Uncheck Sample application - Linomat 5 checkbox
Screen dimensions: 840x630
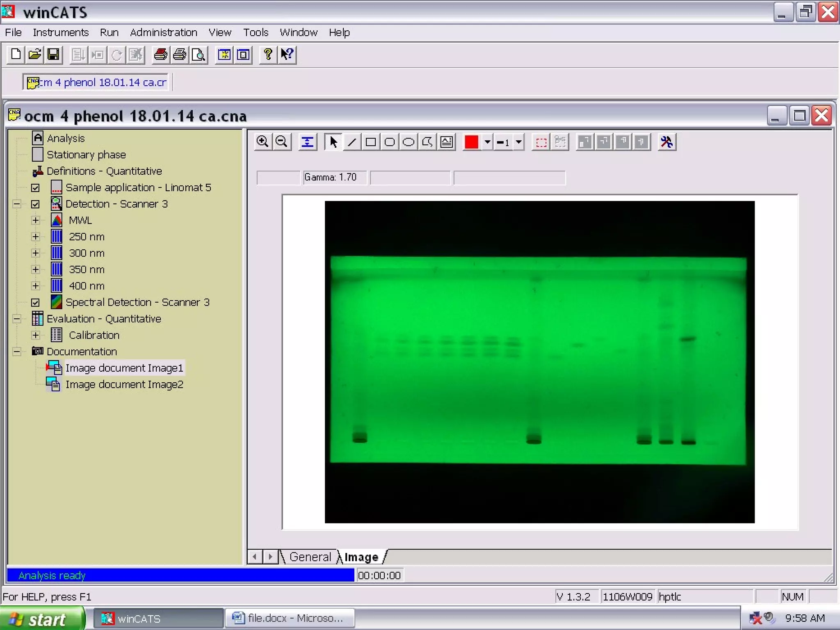tap(36, 188)
